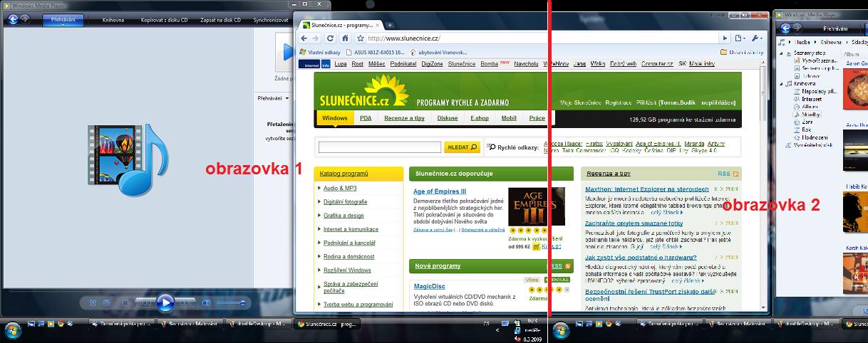Click the yellow HLEDAT search button
The image size is (868, 343).
(461, 147)
